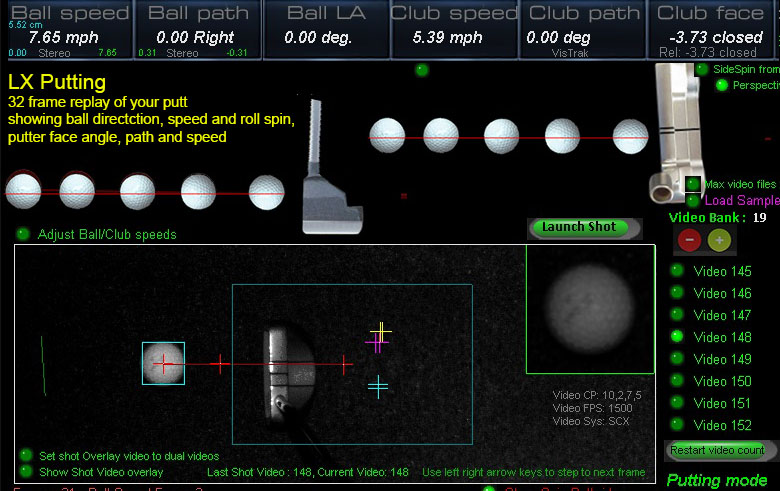Screen dimensions: 780x491
Task: Click the Ball path readout panel
Action: pyautogui.click(x=198, y=30)
